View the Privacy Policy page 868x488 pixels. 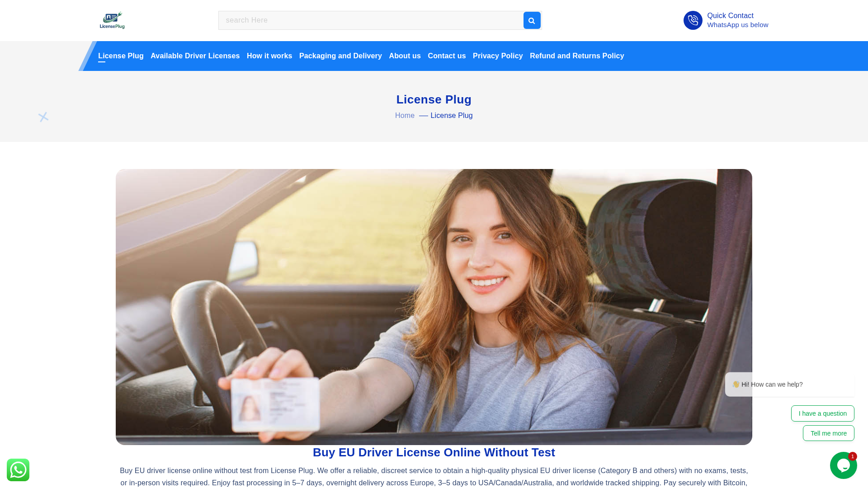pyautogui.click(x=498, y=56)
